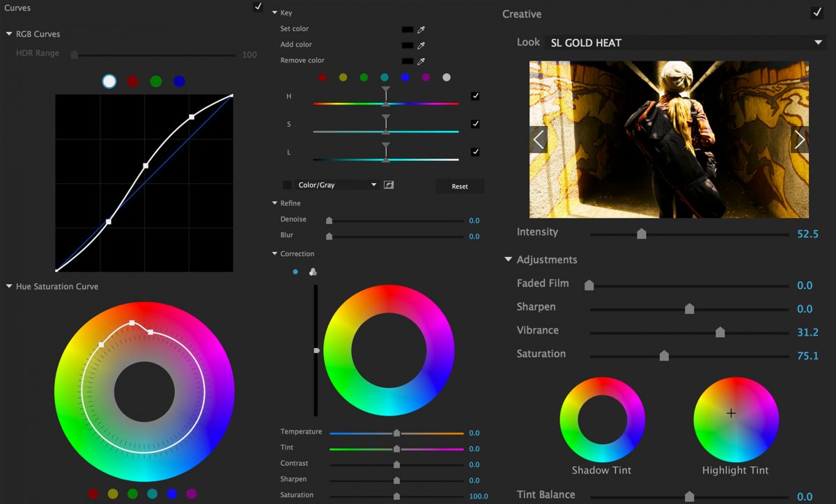Go to the previous Look preview arrow
Viewport: 836px width, 504px height.
click(x=539, y=140)
